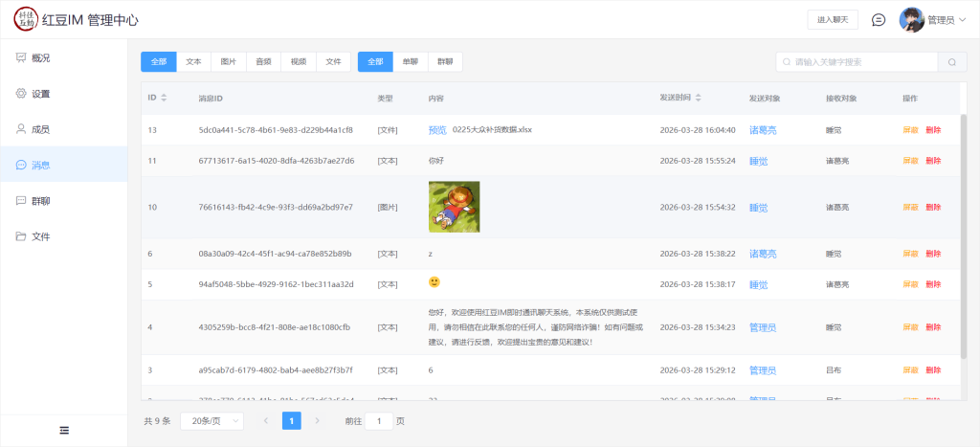Click 屏蔽 in row ID 4

pos(911,327)
